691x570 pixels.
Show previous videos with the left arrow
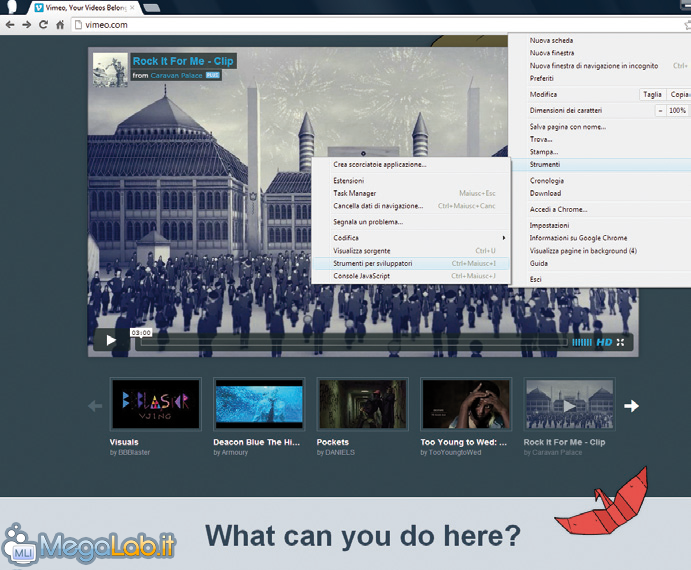tap(95, 406)
